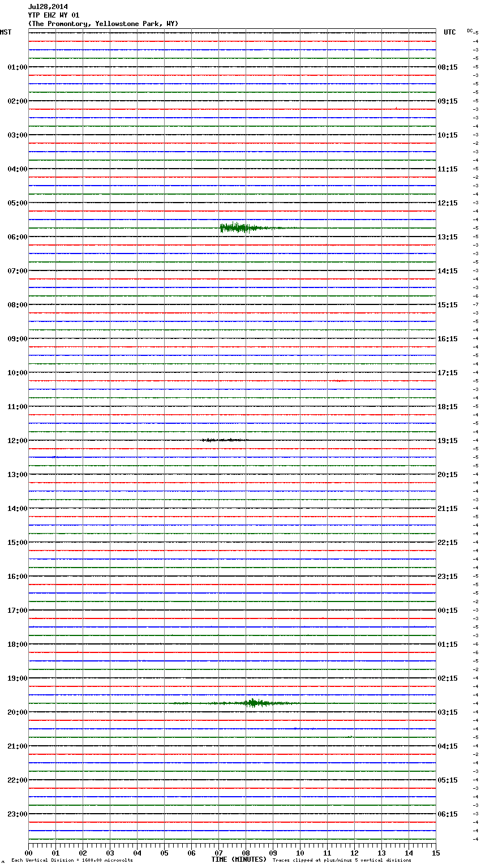Click the black seismic event on the 12:00 trace

(225, 440)
